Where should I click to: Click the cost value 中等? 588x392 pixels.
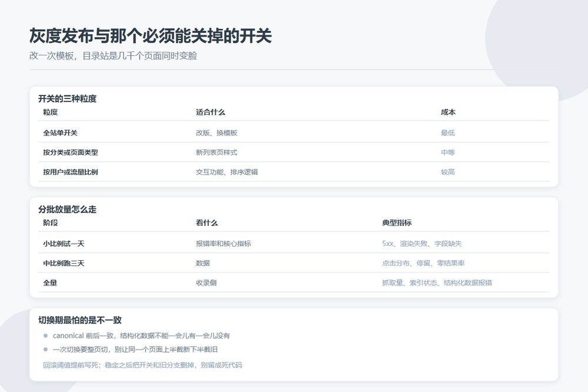(x=447, y=152)
